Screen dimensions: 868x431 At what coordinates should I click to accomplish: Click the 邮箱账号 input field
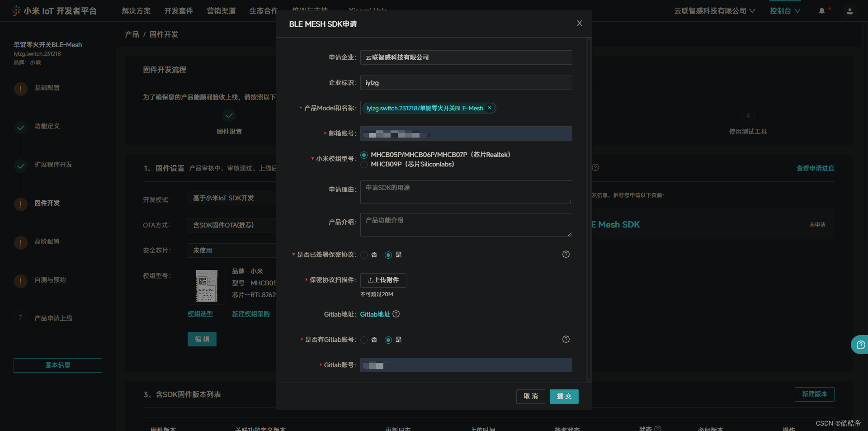pos(466,133)
